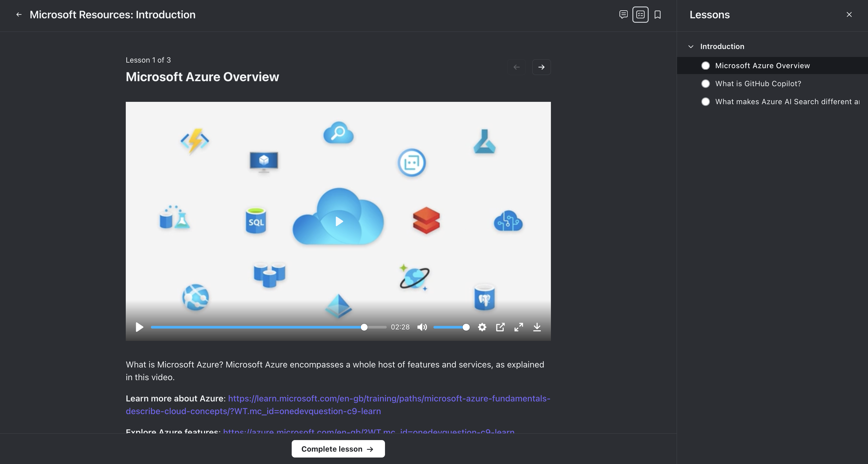Toggle the lessons checklist panel icon

(640, 14)
